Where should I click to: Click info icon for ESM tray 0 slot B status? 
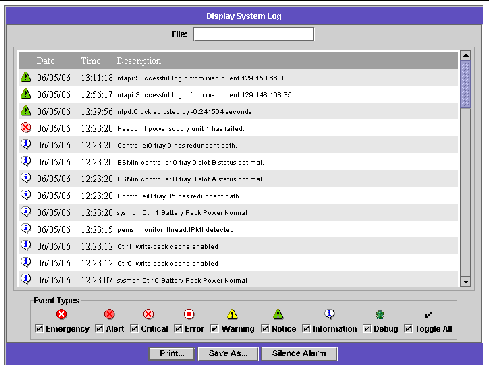(26, 162)
